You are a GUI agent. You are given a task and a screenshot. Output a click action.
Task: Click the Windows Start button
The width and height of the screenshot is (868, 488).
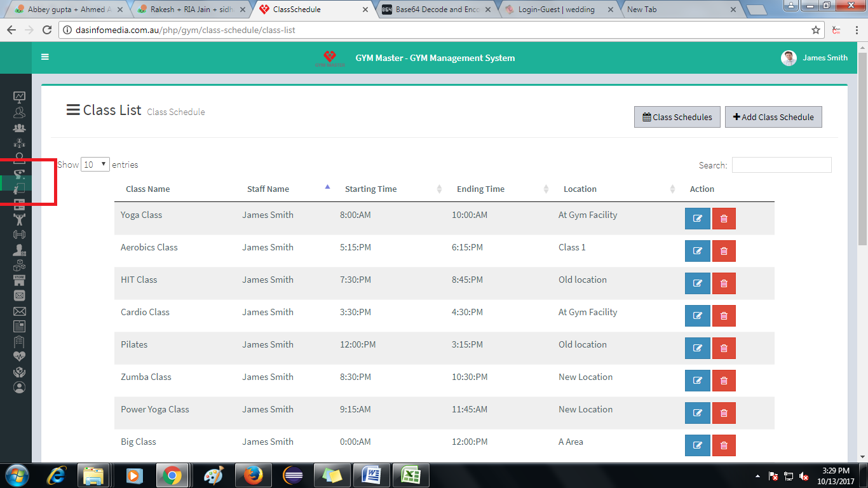17,475
